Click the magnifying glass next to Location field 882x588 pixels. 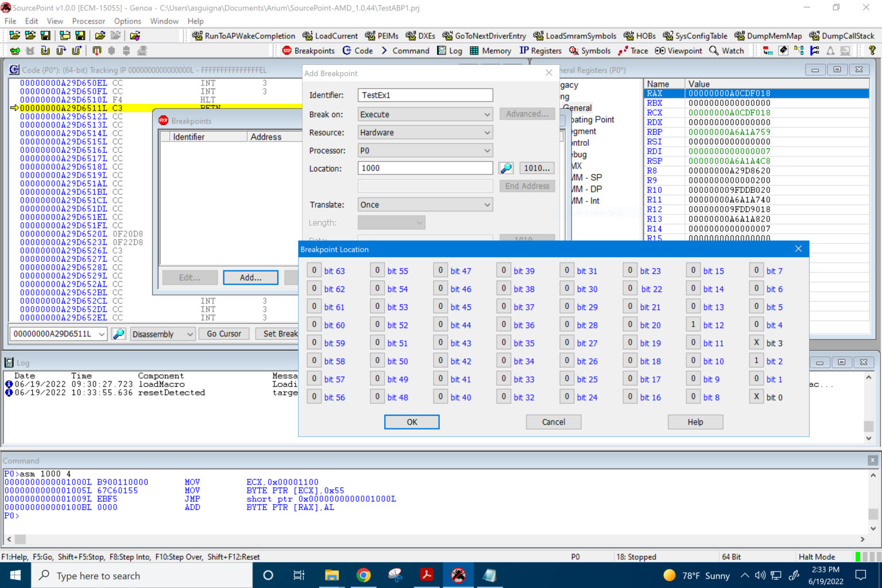click(x=505, y=168)
